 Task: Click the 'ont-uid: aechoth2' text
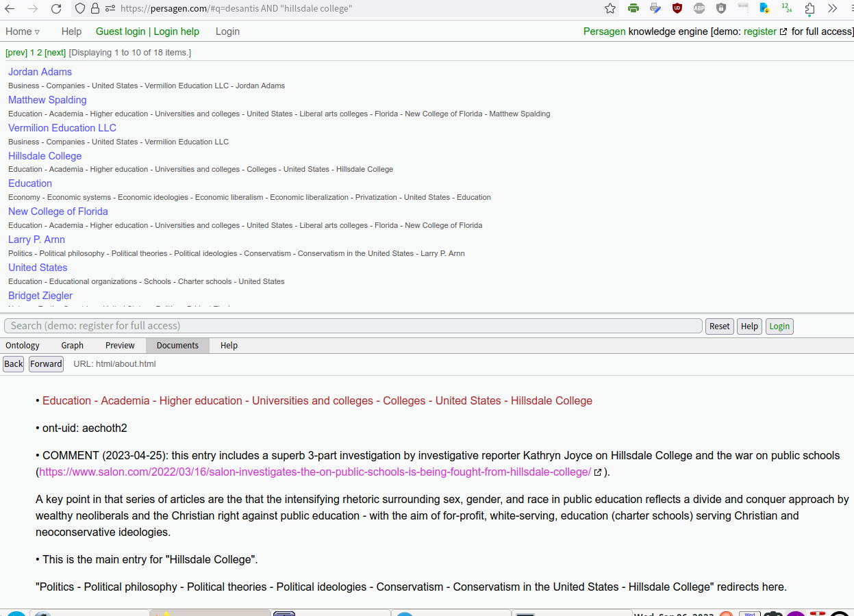85,428
